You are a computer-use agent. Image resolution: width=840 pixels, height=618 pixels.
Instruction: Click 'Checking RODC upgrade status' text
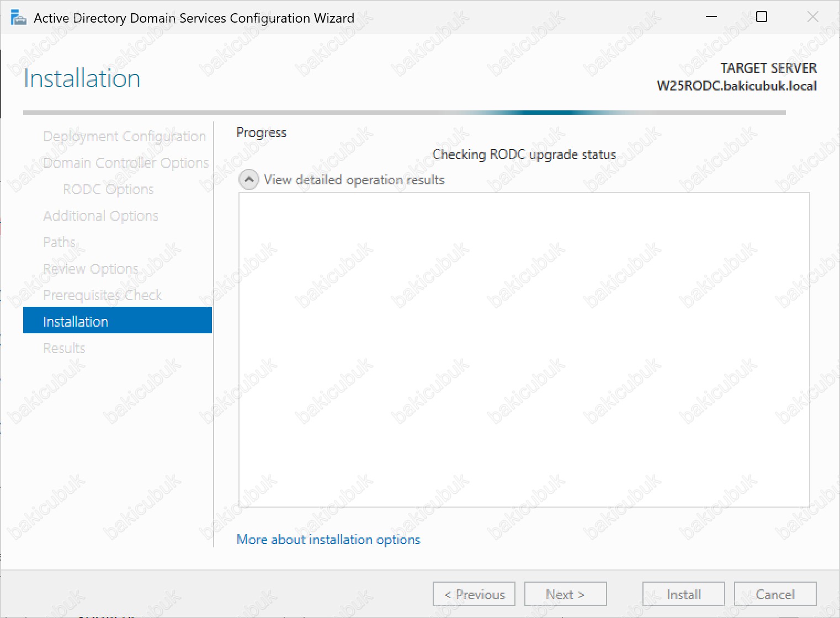(x=524, y=154)
